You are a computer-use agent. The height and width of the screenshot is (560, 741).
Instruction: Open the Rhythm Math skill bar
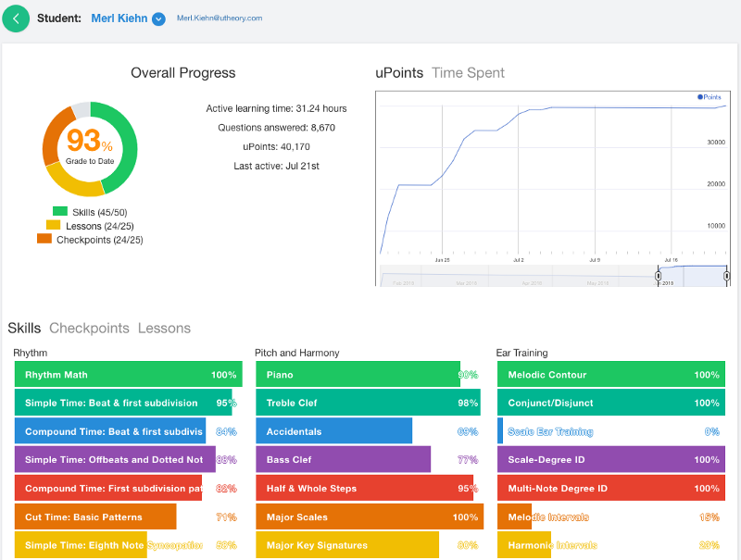pyautogui.click(x=129, y=375)
